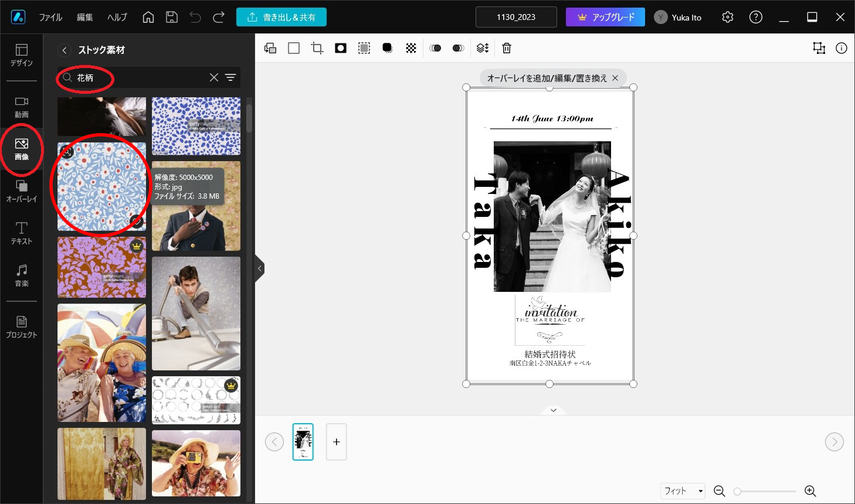
Task: Zoom in on the canvas with the plus magnifier
Action: point(810,491)
